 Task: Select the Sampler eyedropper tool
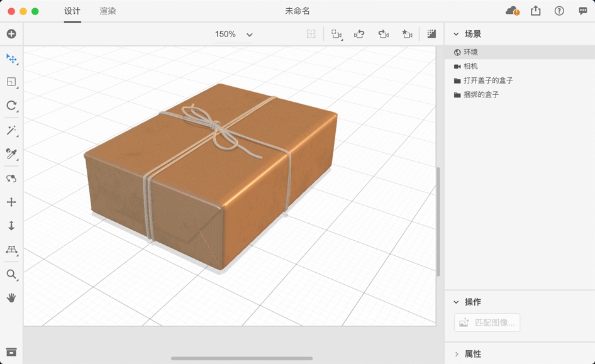[11, 154]
